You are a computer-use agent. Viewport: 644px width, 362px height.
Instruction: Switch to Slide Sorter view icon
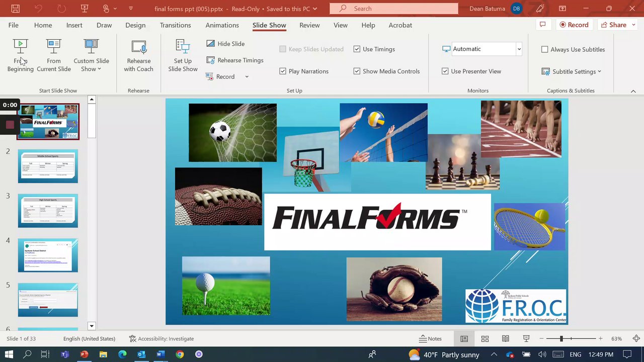485,339
